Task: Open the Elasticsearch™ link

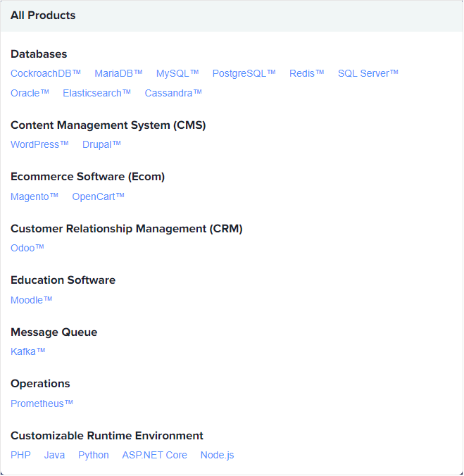Action: pos(96,93)
